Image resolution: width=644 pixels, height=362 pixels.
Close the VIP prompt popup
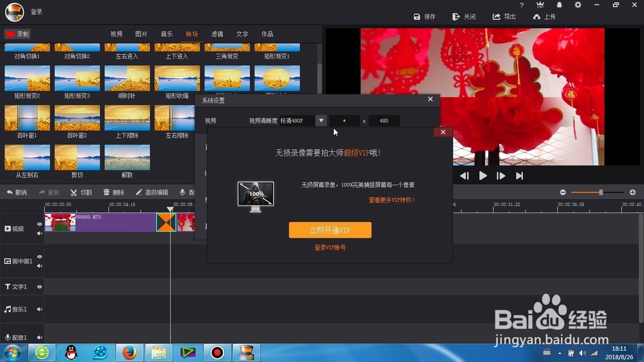click(443, 132)
